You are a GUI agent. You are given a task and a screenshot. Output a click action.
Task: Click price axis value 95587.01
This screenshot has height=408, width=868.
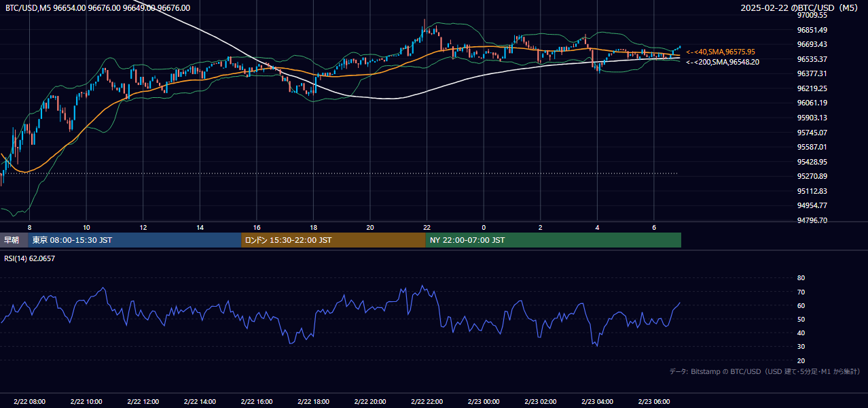point(812,147)
